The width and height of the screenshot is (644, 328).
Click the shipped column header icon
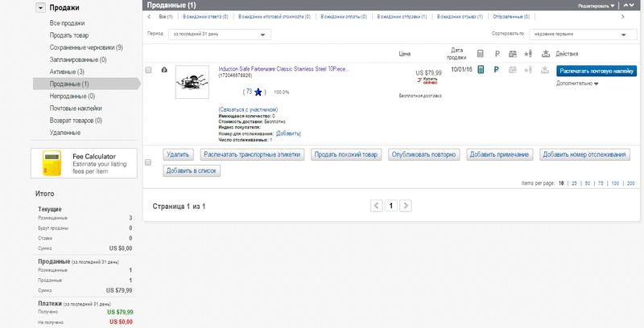point(513,54)
